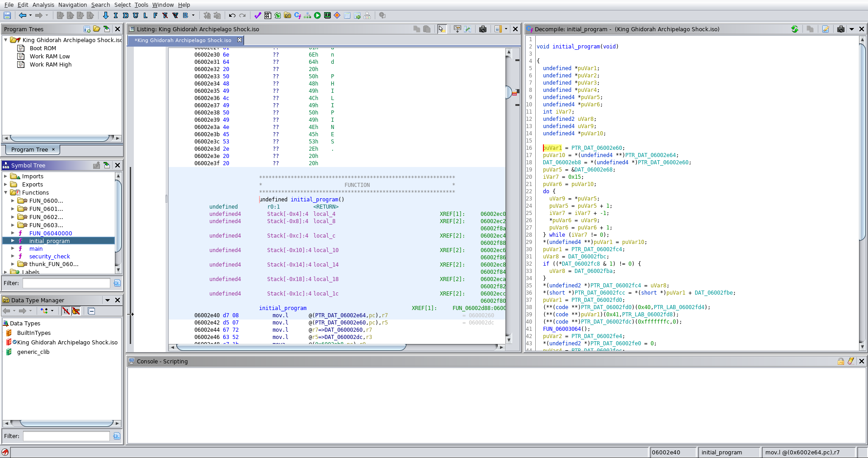Re-decompile with the green refresh icon

795,29
